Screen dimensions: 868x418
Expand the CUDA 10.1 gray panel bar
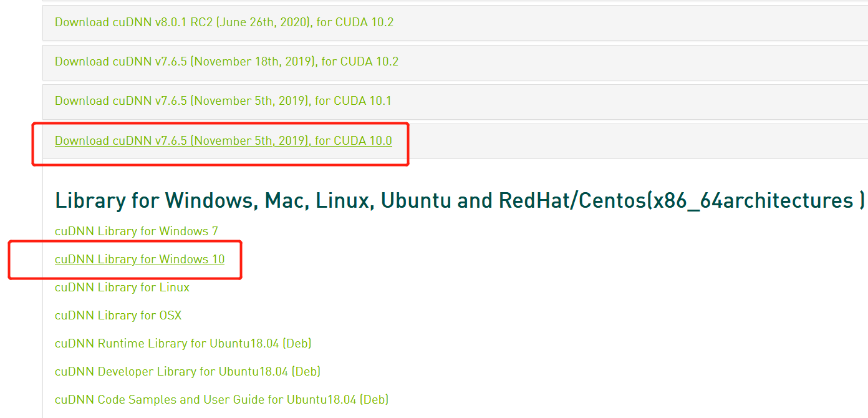click(x=624, y=101)
